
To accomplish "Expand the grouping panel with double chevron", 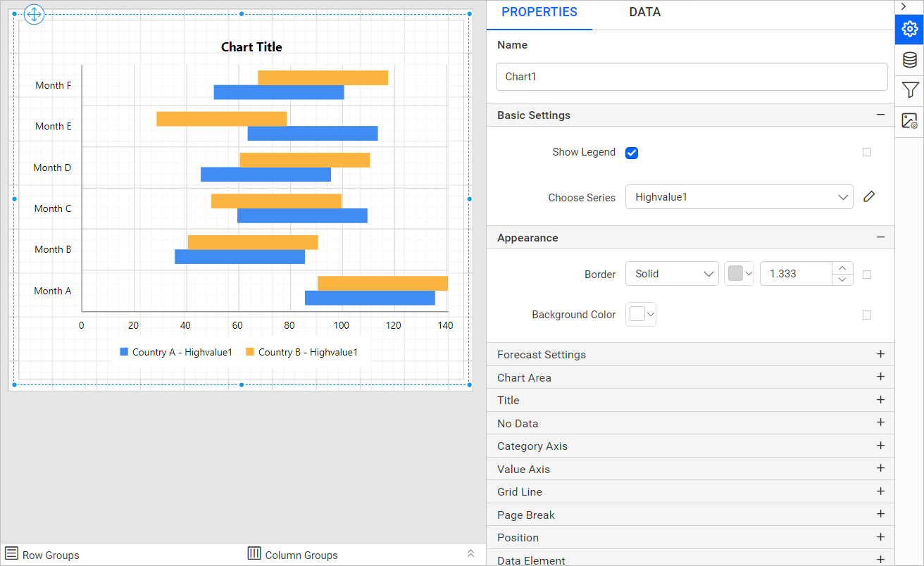I will click(470, 554).
